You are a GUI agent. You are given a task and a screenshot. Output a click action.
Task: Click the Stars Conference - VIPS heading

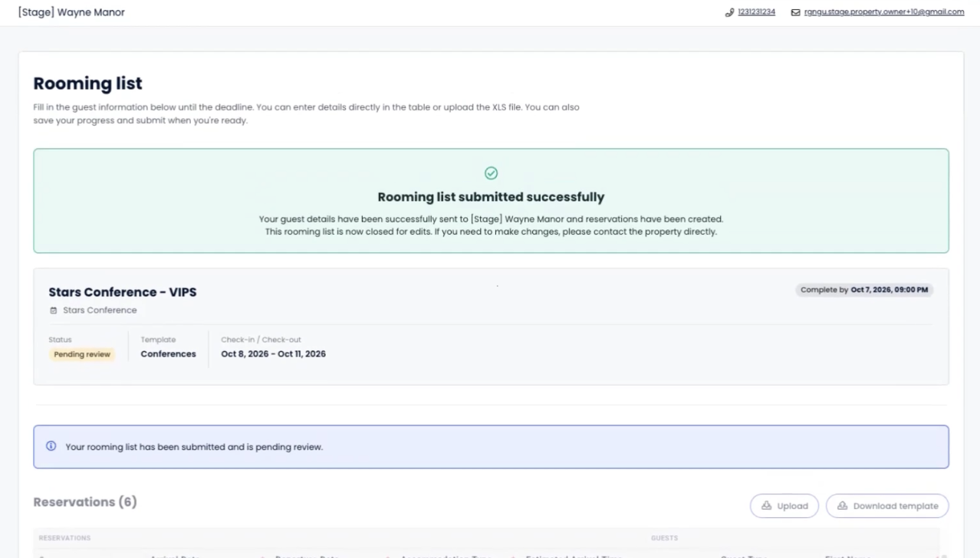point(123,292)
